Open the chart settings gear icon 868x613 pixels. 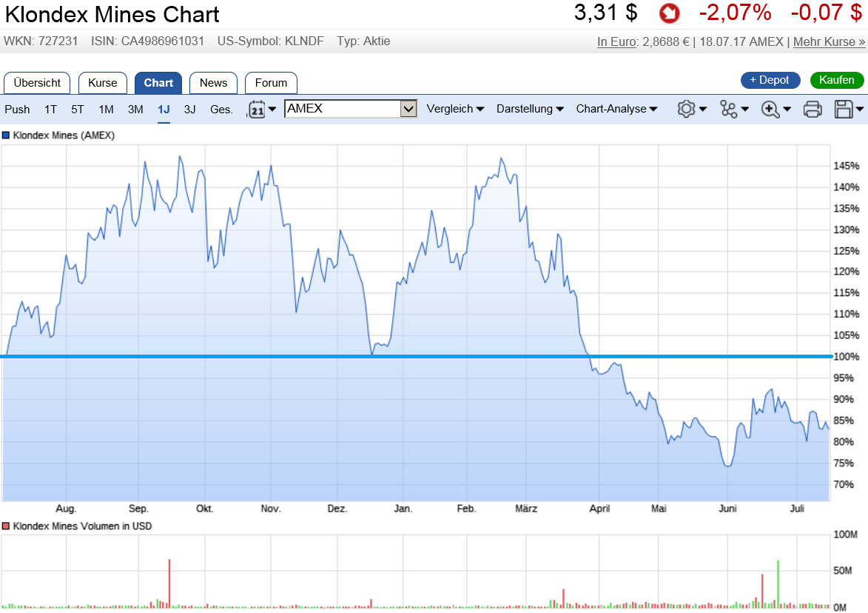(687, 109)
